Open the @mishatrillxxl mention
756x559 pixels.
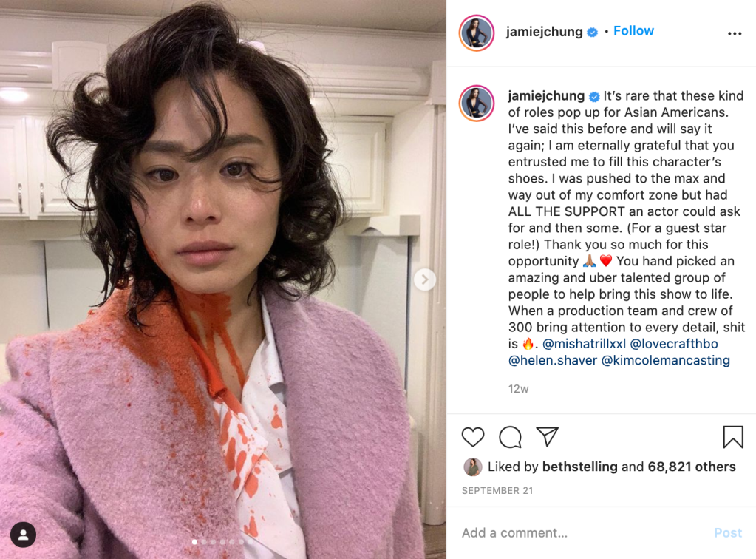[x=584, y=343]
